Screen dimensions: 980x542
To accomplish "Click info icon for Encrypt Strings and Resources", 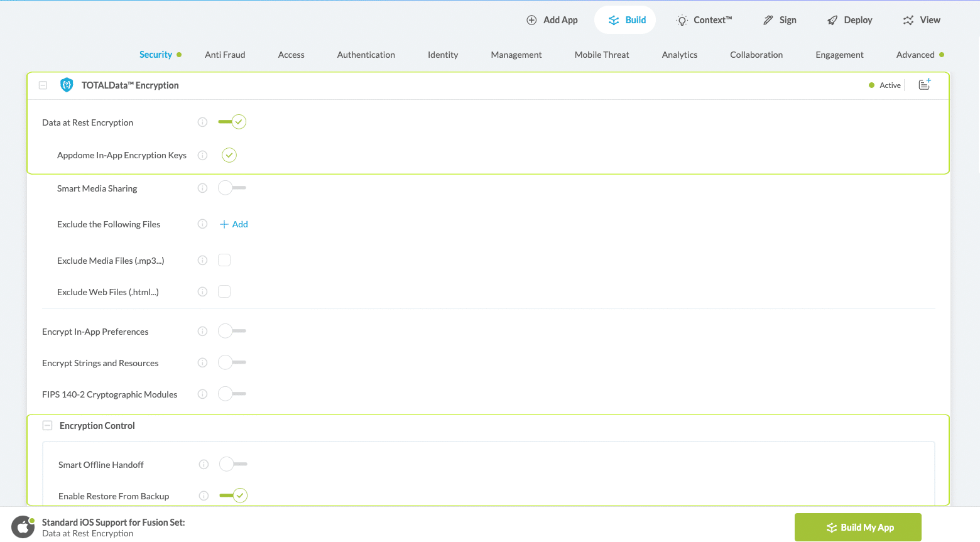I will pos(202,363).
